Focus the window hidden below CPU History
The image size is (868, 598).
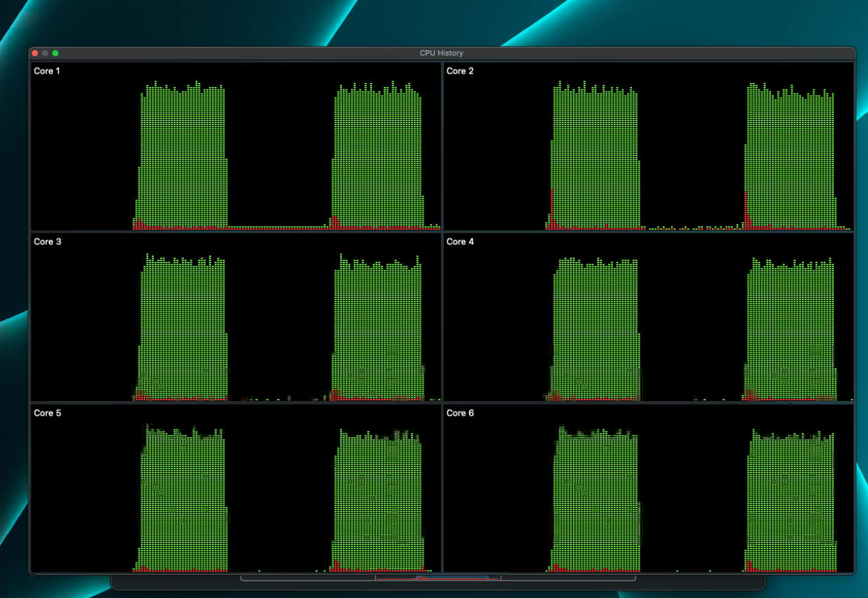[697, 581]
